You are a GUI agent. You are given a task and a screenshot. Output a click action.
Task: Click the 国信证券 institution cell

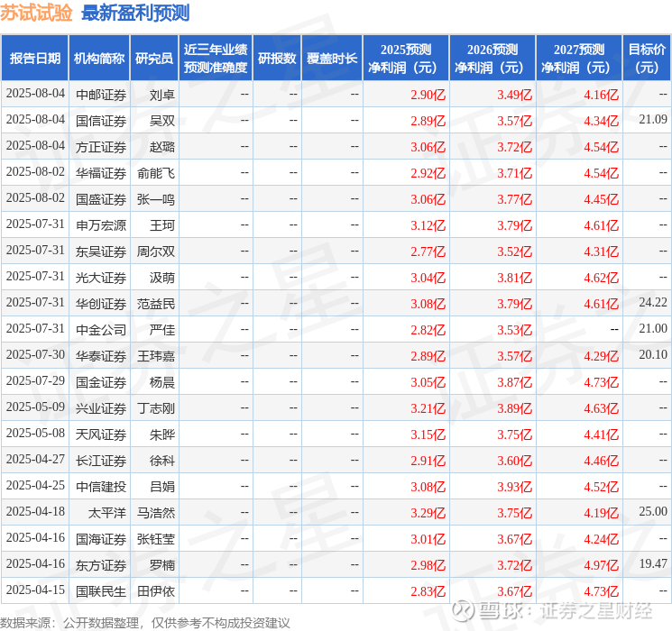101,121
